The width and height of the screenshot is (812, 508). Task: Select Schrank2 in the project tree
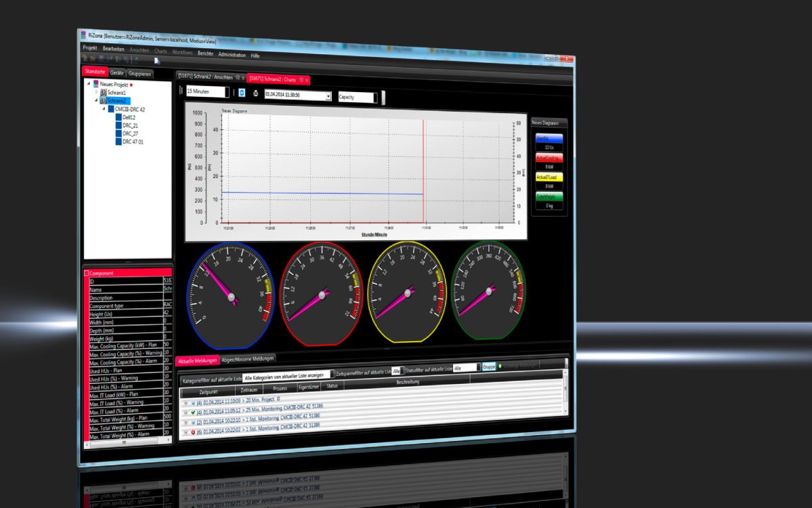tap(116, 100)
